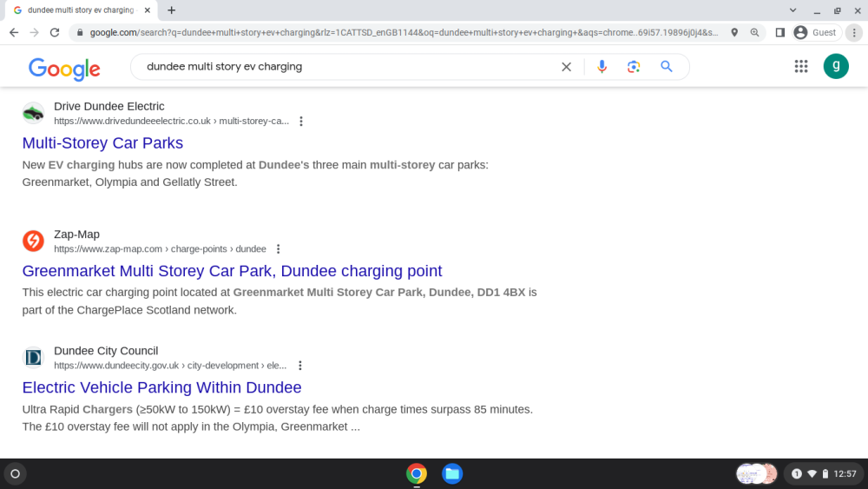Click the Dundee City Council site name
The height and width of the screenshot is (489, 868).
106,351
